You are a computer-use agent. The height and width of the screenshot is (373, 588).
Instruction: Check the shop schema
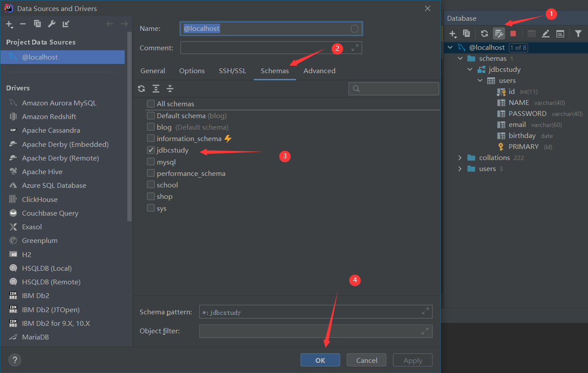tap(151, 196)
